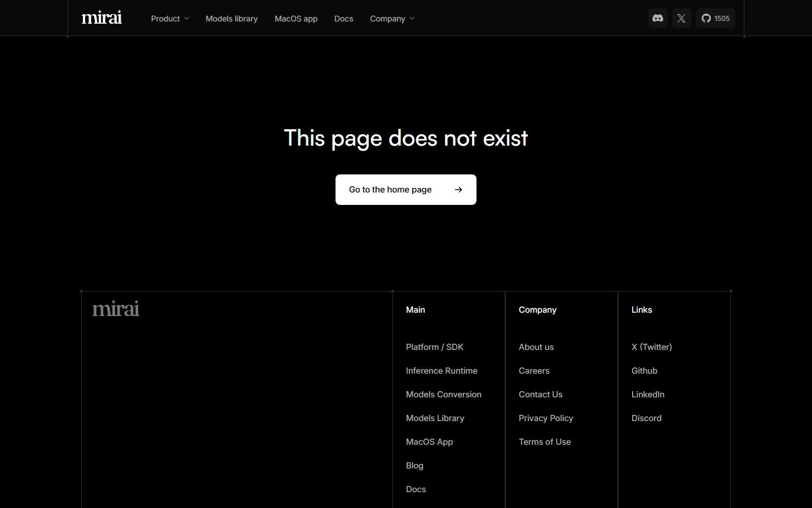Image resolution: width=812 pixels, height=508 pixels.
Task: Open MacOS app from the navbar
Action: (295, 19)
